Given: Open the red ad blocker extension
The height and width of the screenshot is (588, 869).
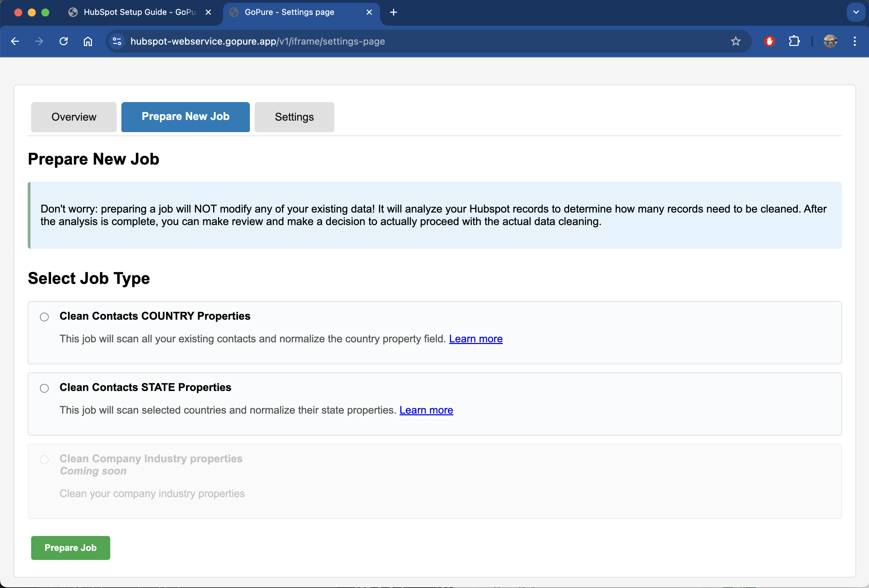Looking at the screenshot, I should coord(769,41).
